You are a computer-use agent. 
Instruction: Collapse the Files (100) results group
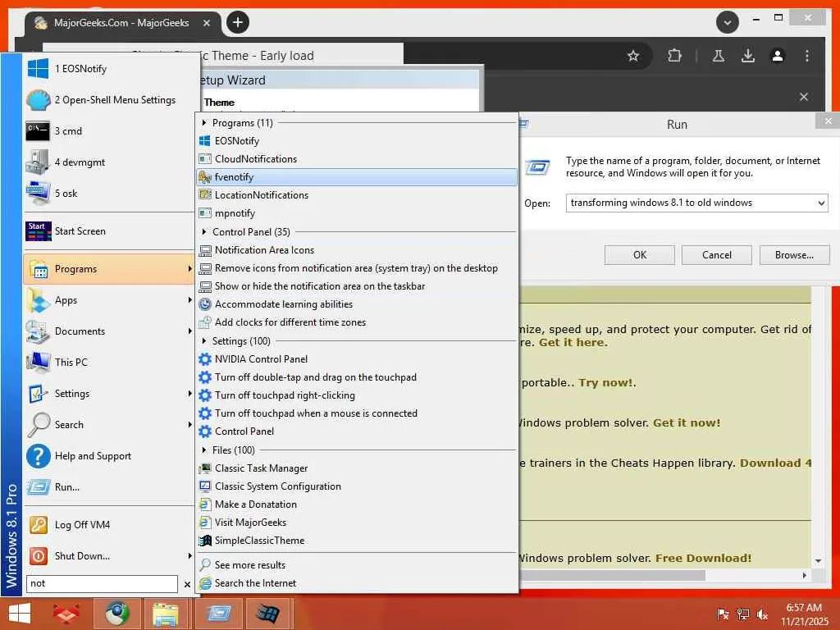(x=204, y=450)
